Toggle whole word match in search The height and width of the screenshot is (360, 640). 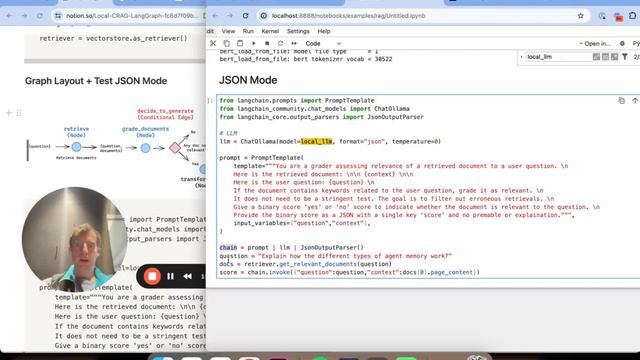(605, 57)
